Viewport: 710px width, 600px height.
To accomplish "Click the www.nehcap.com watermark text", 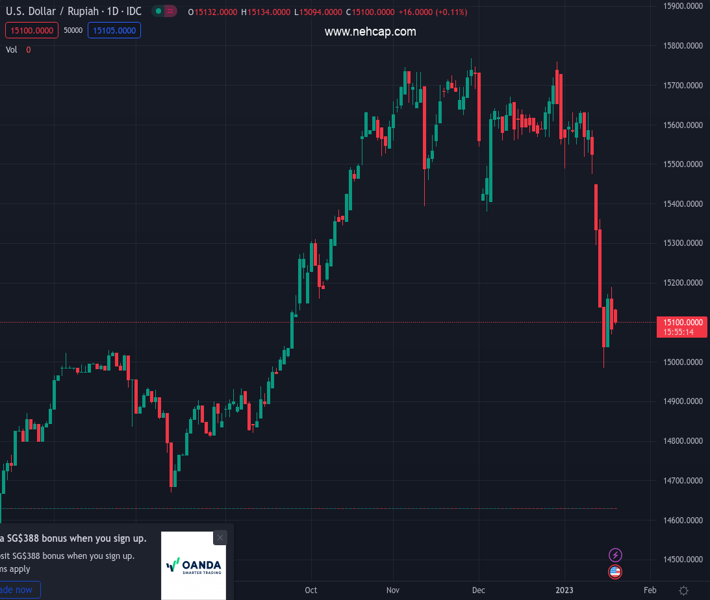I will 370,32.
